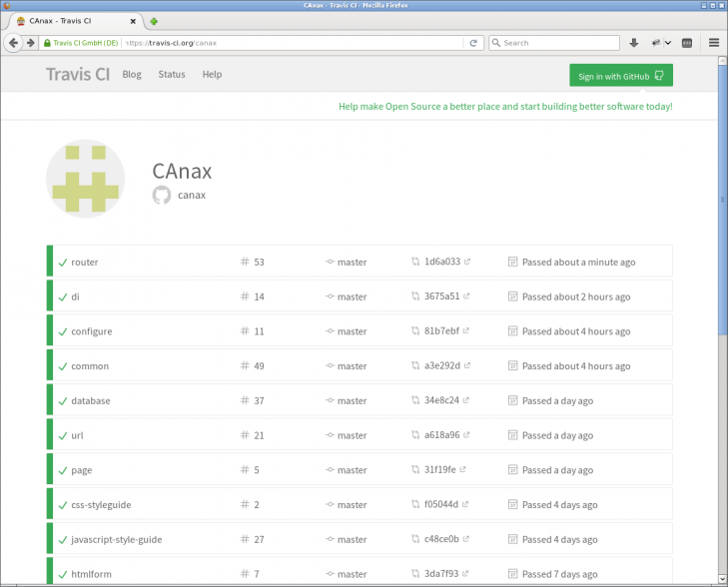Click the scrollbar up arrow
This screenshot has height=587, width=728.
point(722,61)
